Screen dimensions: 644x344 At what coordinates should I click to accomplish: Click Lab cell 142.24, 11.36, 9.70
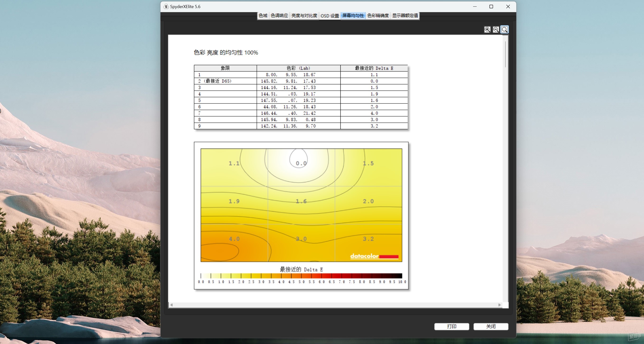point(298,126)
